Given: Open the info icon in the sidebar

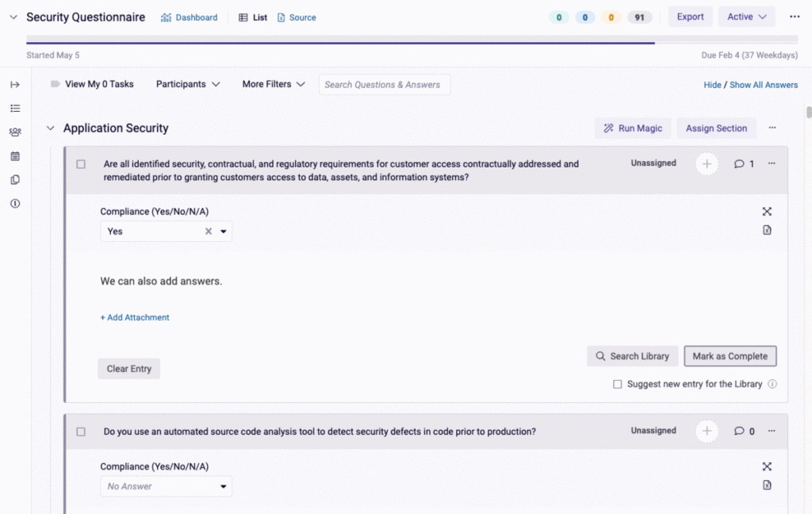Looking at the screenshot, I should (14, 203).
